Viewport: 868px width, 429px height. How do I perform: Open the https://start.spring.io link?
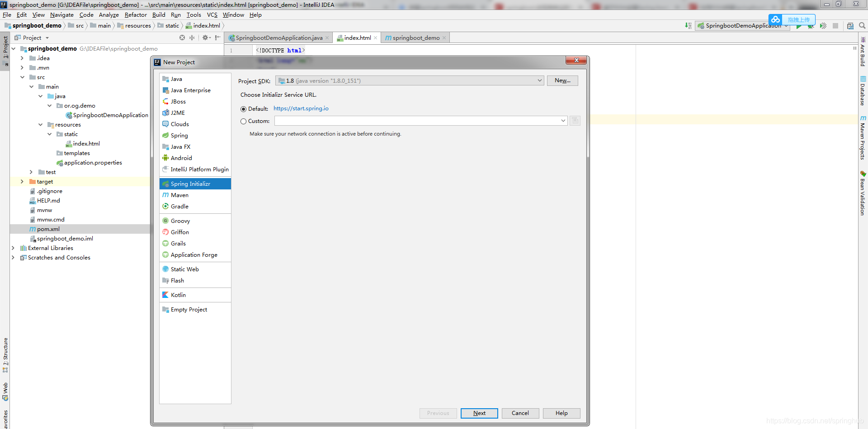(301, 108)
